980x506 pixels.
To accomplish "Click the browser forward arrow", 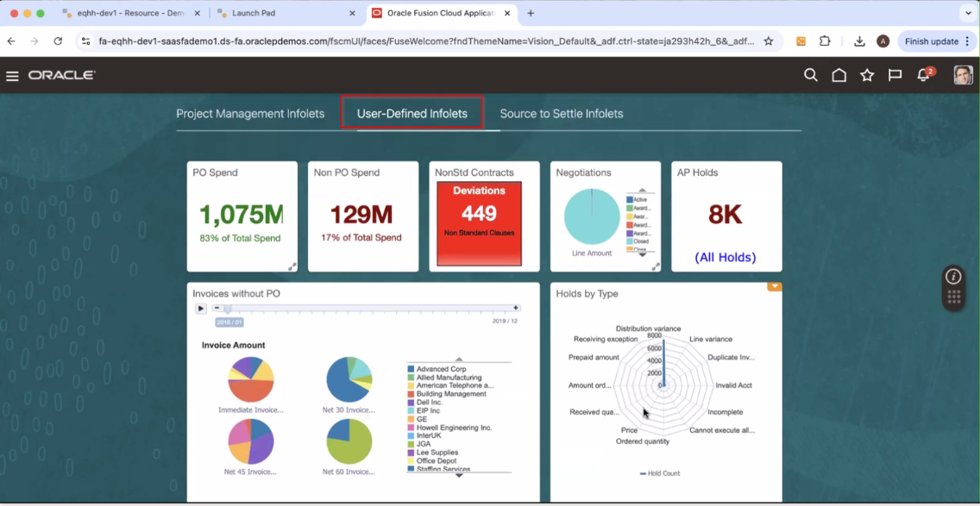I will click(35, 41).
